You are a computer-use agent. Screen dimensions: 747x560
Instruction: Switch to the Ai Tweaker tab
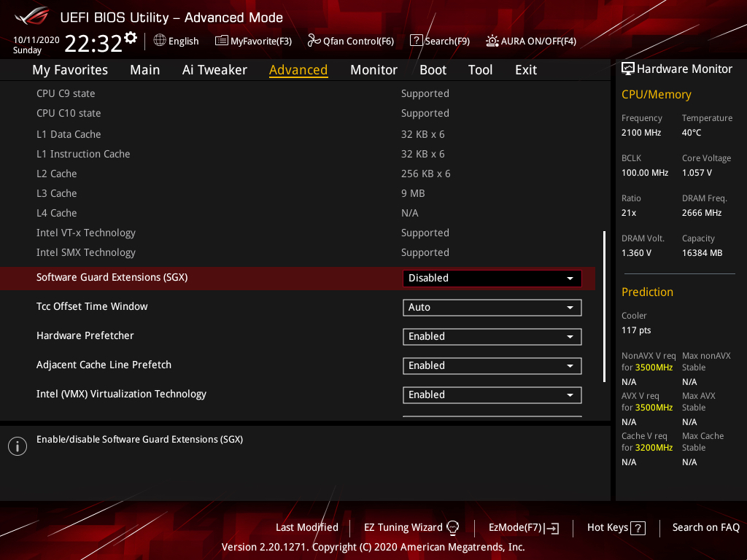click(214, 70)
